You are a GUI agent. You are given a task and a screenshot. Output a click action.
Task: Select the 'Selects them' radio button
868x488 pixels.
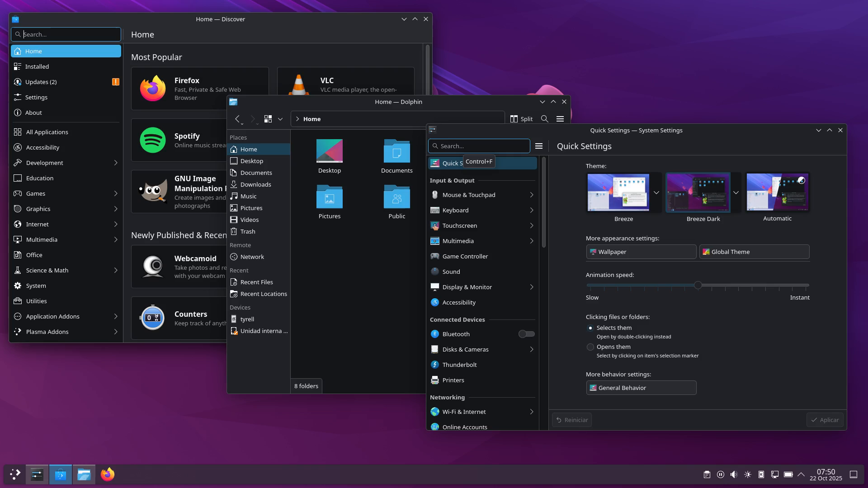(590, 328)
